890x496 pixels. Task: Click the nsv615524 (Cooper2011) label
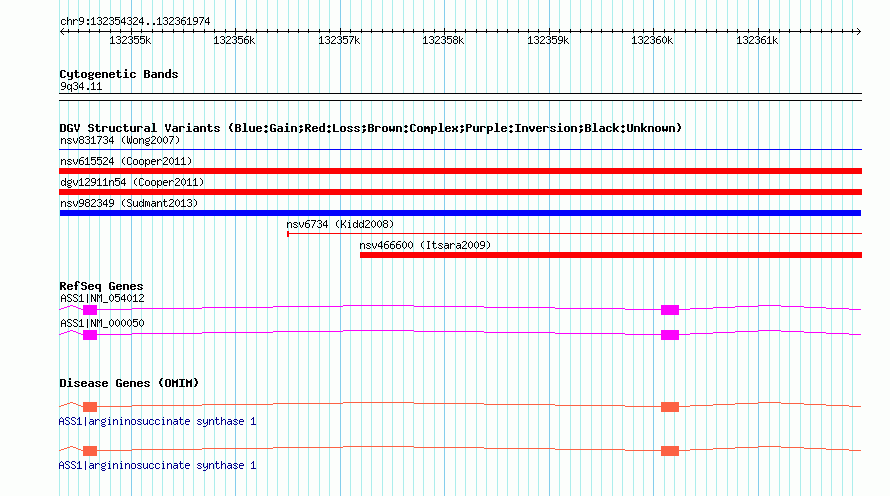(x=126, y=161)
